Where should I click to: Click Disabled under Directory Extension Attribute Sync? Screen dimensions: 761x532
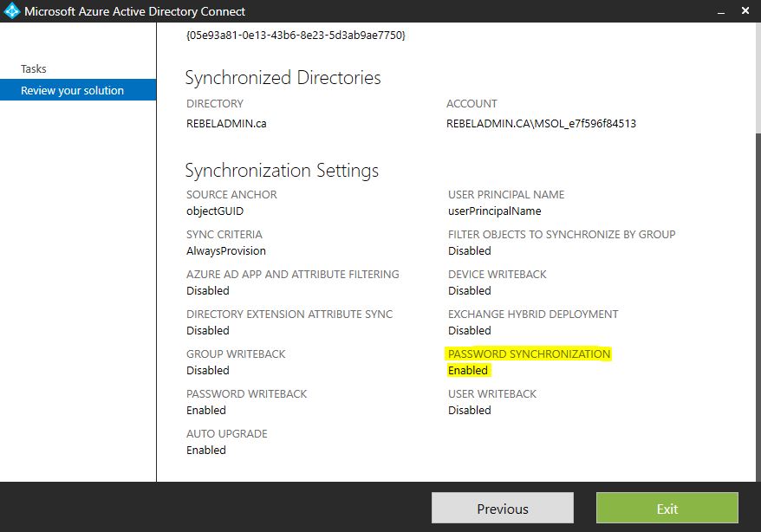click(x=208, y=330)
